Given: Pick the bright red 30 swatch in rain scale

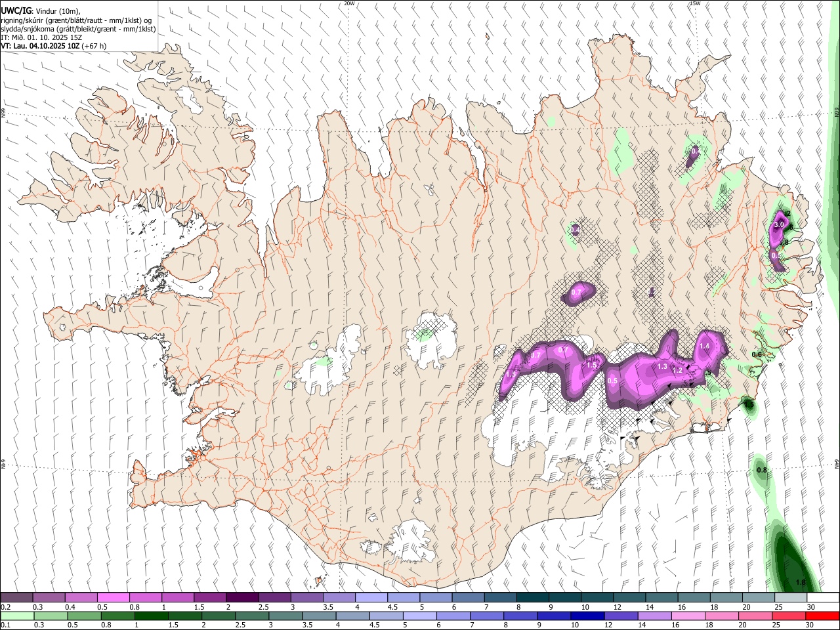Looking at the screenshot, I should (x=823, y=616).
